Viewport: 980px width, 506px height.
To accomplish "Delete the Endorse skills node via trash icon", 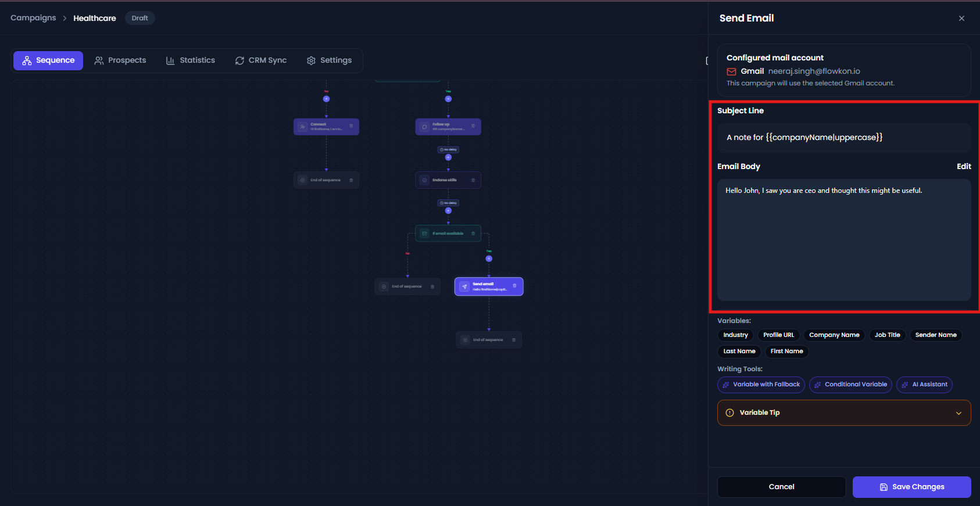I will point(473,180).
